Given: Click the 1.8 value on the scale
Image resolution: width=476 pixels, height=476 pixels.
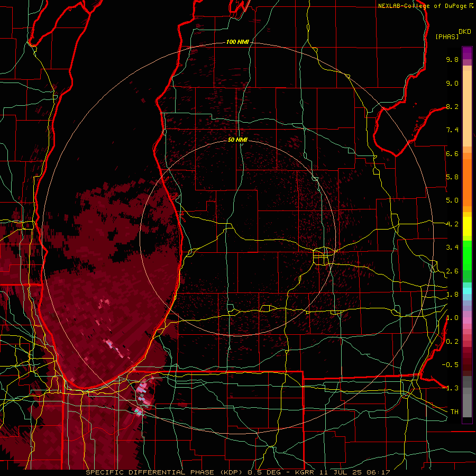Looking at the screenshot, I should 452,295.
